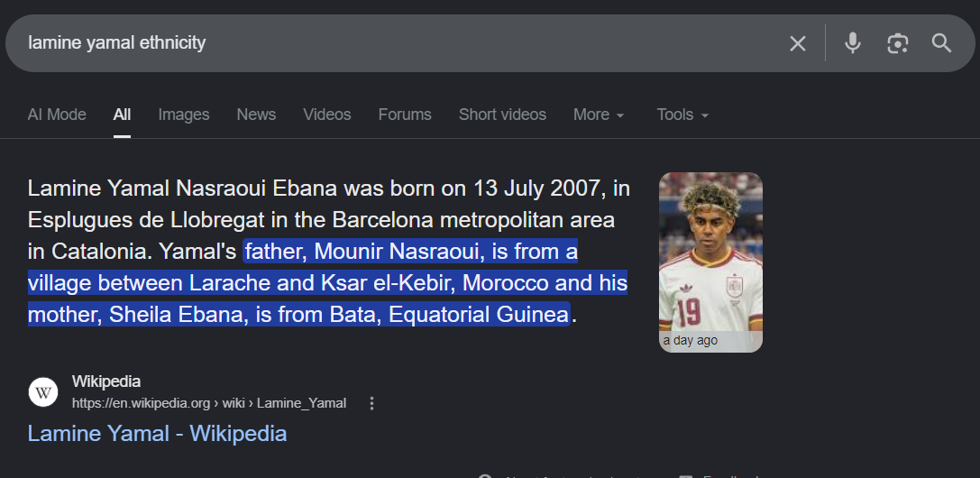The width and height of the screenshot is (980, 478).
Task: Open the three-dot menu beside Wikipedia result
Action: [371, 403]
